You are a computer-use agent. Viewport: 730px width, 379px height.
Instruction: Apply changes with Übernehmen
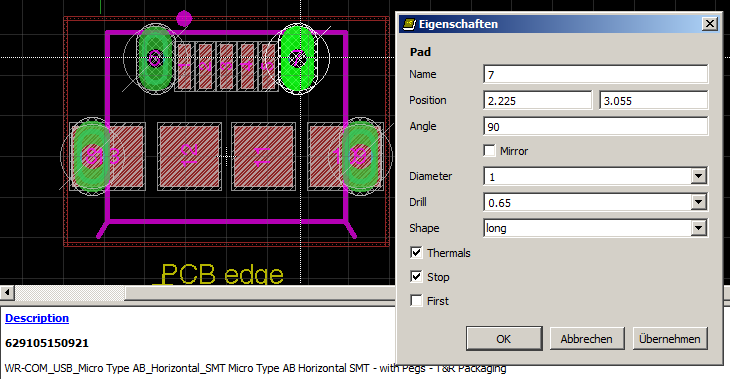[x=670, y=338]
